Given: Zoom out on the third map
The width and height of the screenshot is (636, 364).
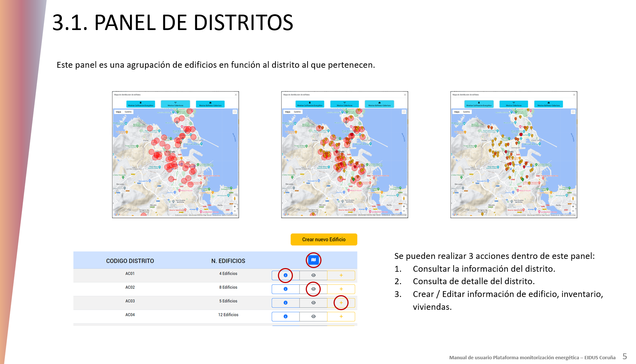Looking at the screenshot, I should (573, 211).
